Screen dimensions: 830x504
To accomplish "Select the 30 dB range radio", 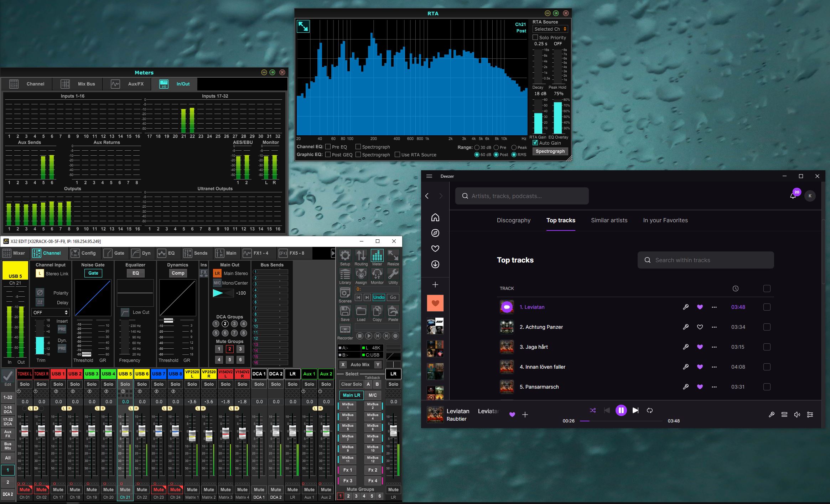I will click(x=477, y=147).
